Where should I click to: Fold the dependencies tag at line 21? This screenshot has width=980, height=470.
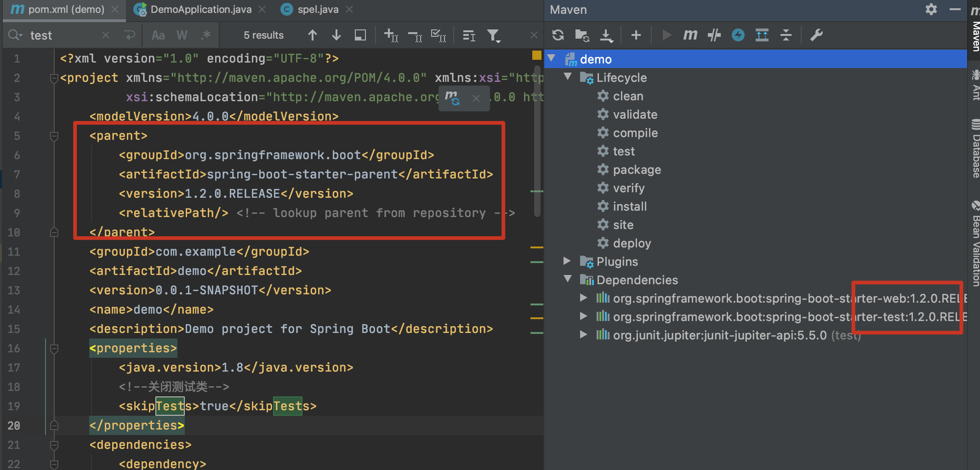54,445
